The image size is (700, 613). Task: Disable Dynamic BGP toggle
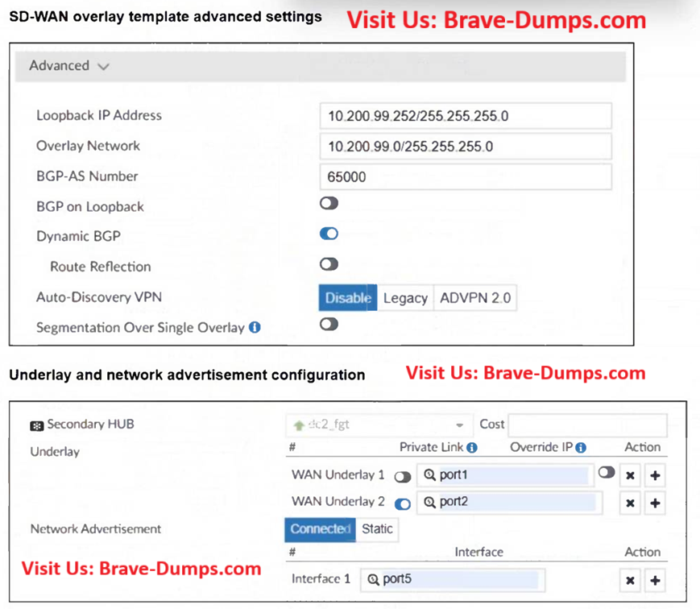(329, 234)
